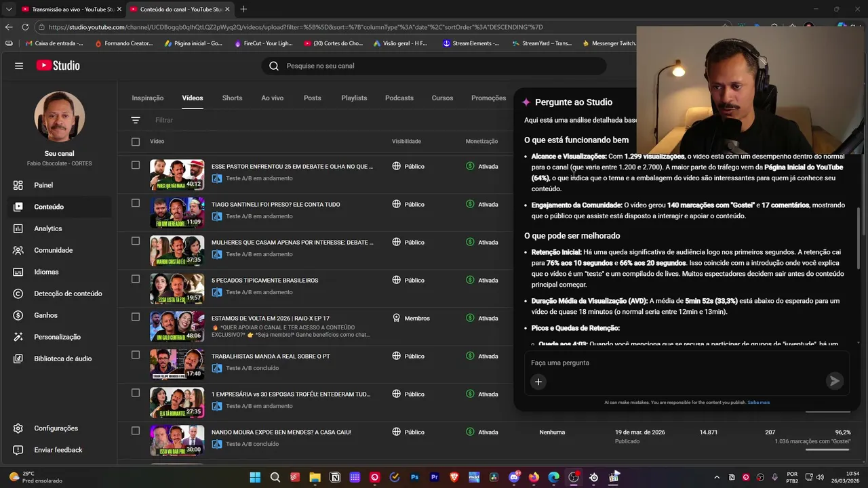The image size is (868, 488).
Task: Open Idiomas in the sidebar
Action: 58,272
